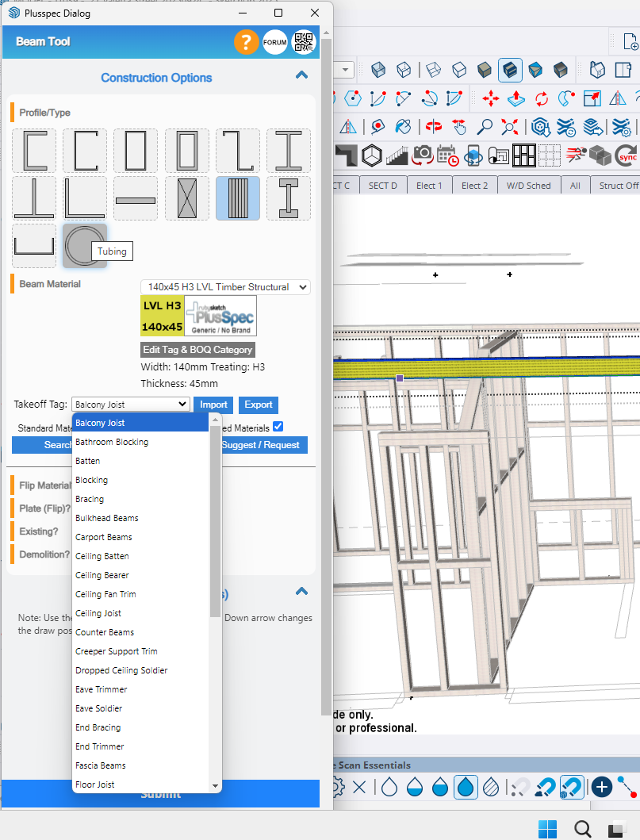
Task: Open the beam material size dropdown
Action: 225,287
